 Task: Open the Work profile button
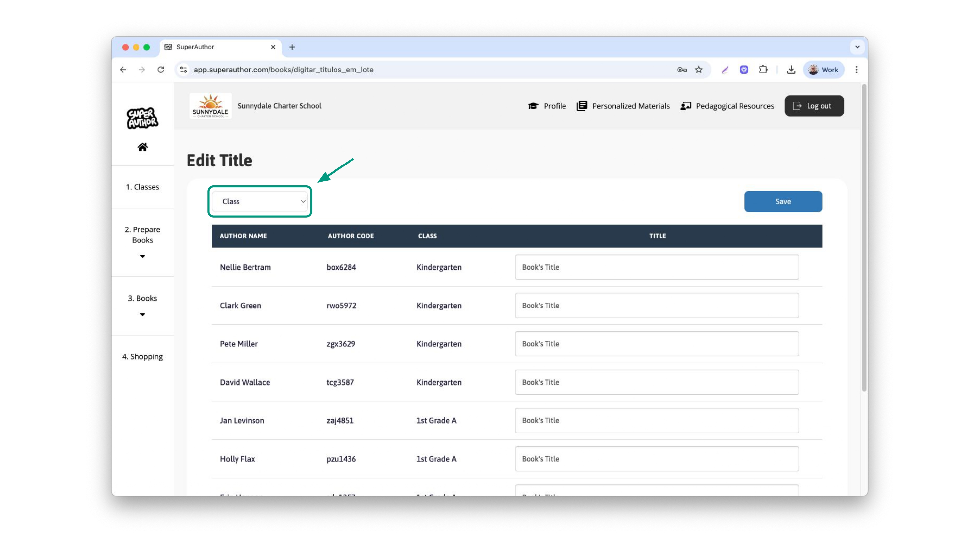coord(824,70)
